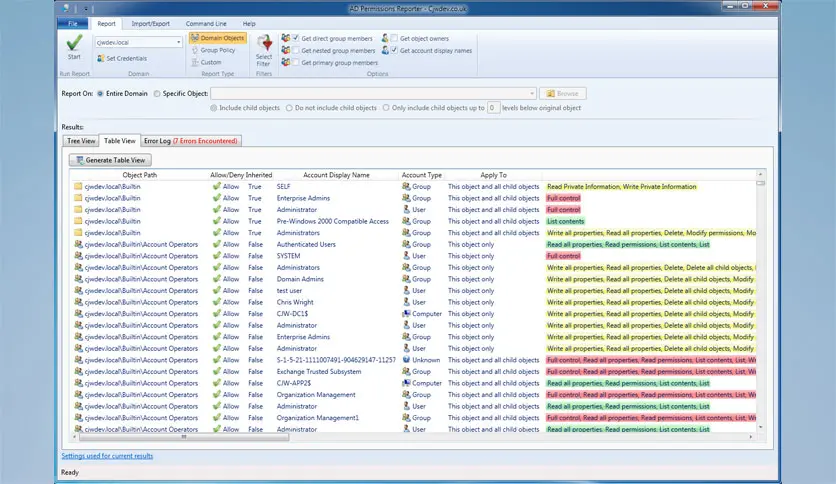Viewport: 836px width, 484px height.
Task: Click the S-1-5-21-1111007491 SID account name
Action: [336, 360]
